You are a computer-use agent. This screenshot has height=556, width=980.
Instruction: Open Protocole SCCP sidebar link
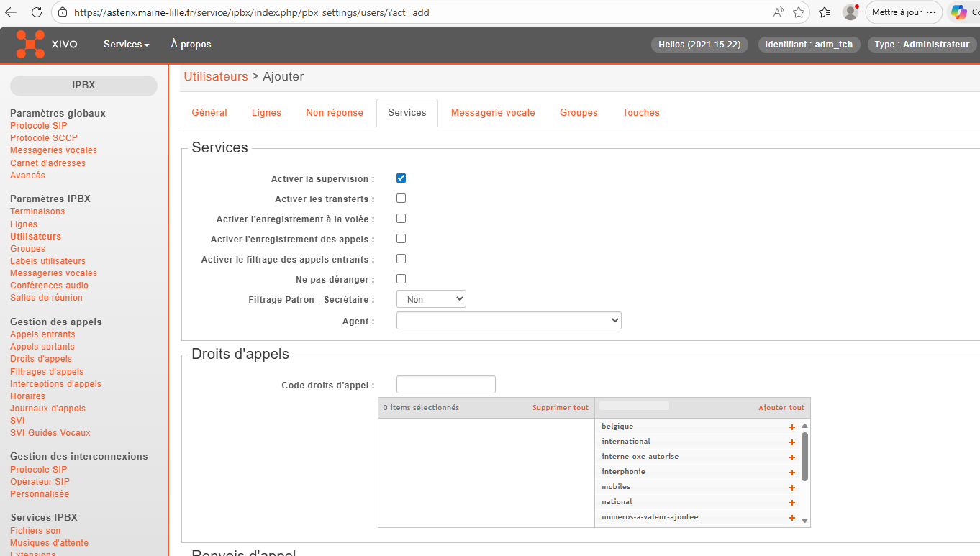[44, 138]
